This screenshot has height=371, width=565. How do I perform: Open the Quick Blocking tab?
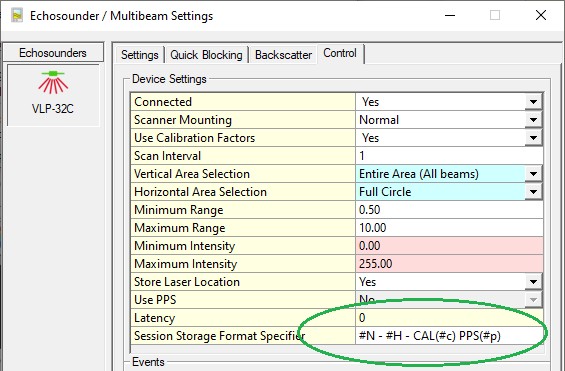click(x=206, y=55)
